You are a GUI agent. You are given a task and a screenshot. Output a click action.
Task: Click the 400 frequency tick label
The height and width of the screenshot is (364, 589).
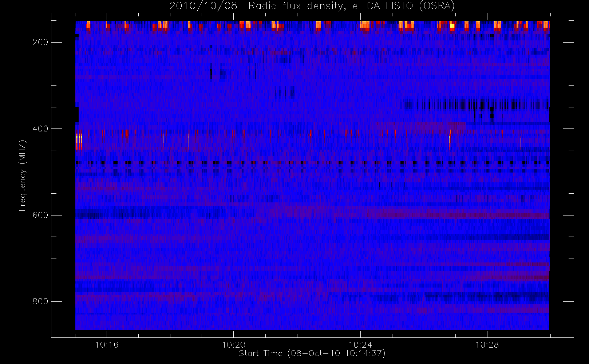(x=40, y=128)
